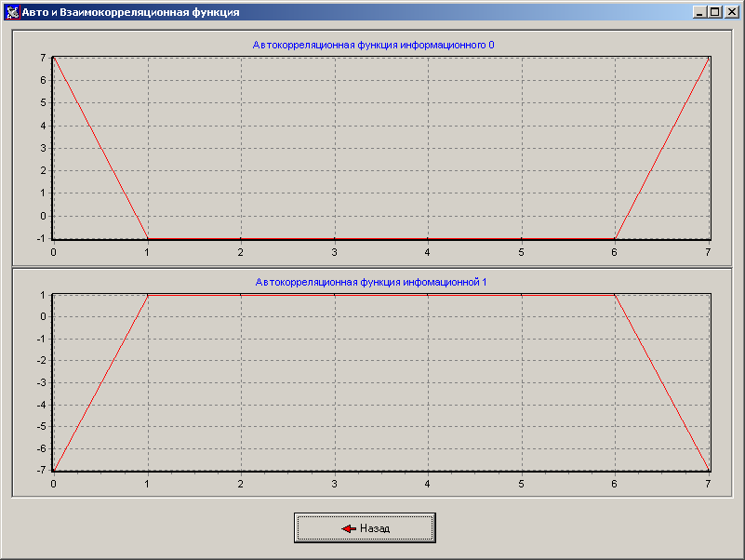This screenshot has height=560, width=745.
Task: Close the correlation function window
Action: 731,12
